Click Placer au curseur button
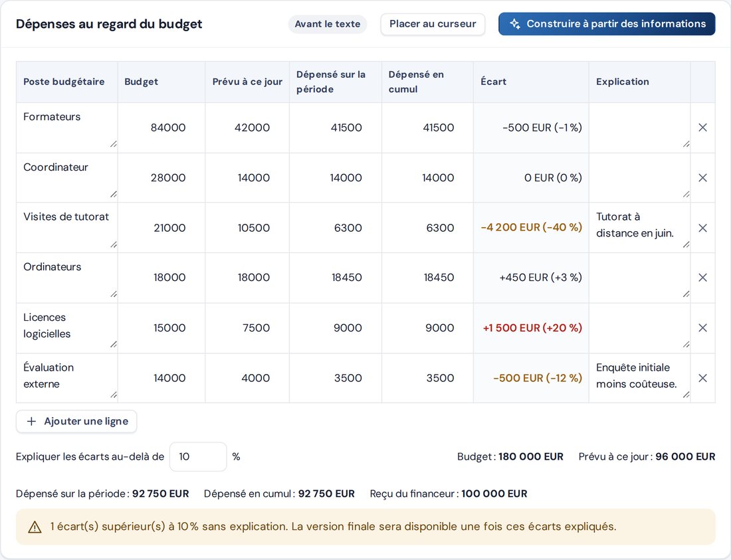 click(433, 24)
